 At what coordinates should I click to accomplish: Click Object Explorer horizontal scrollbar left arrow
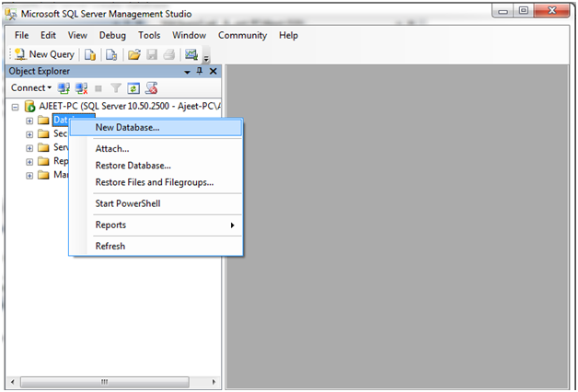coord(13,382)
